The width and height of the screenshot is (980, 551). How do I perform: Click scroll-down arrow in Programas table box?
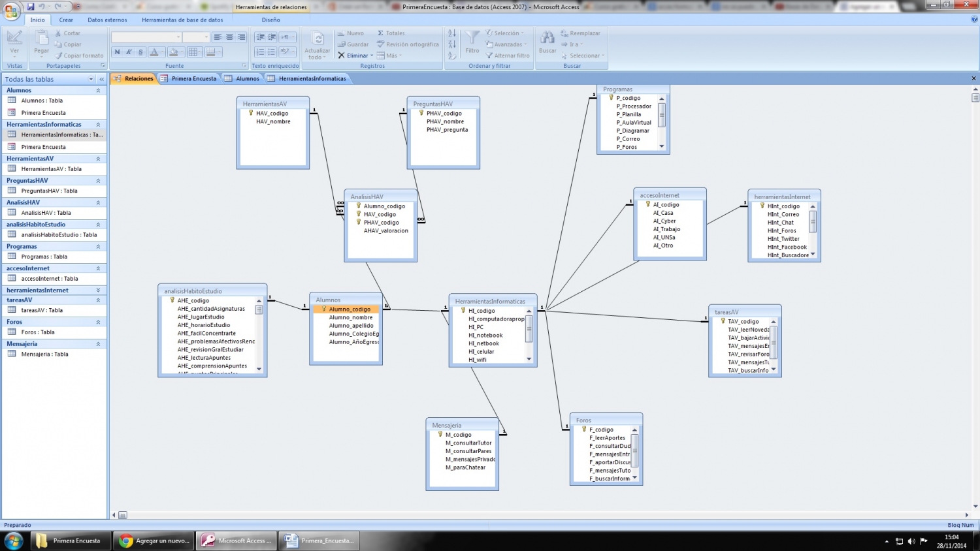pos(661,146)
